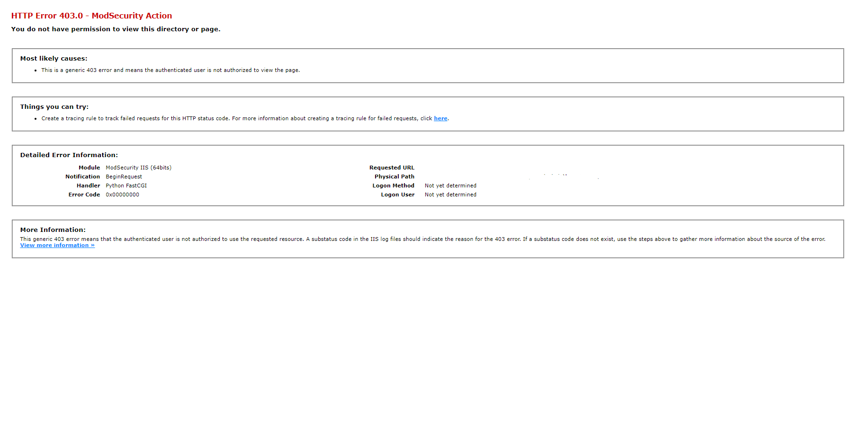Click the 'Error Code' label
This screenshot has height=443, width=868.
(84, 195)
